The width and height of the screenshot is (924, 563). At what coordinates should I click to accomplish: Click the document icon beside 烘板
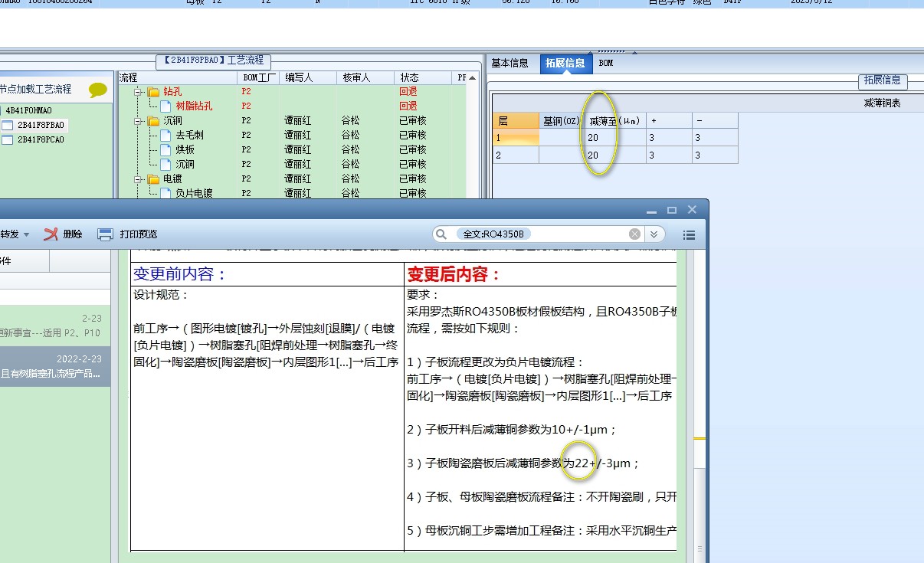[x=165, y=150]
